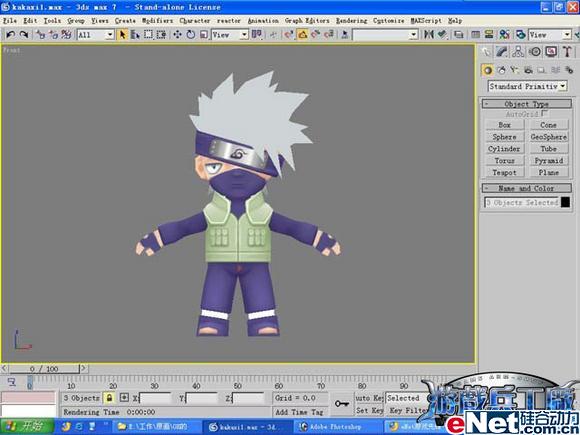
Task: Click the Torus primitive button
Action: tap(505, 161)
